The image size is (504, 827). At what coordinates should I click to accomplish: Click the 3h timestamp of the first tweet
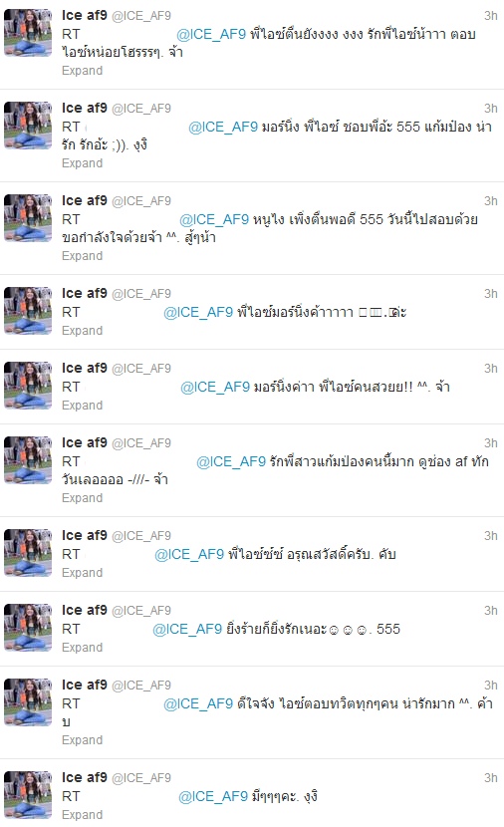pos(491,16)
